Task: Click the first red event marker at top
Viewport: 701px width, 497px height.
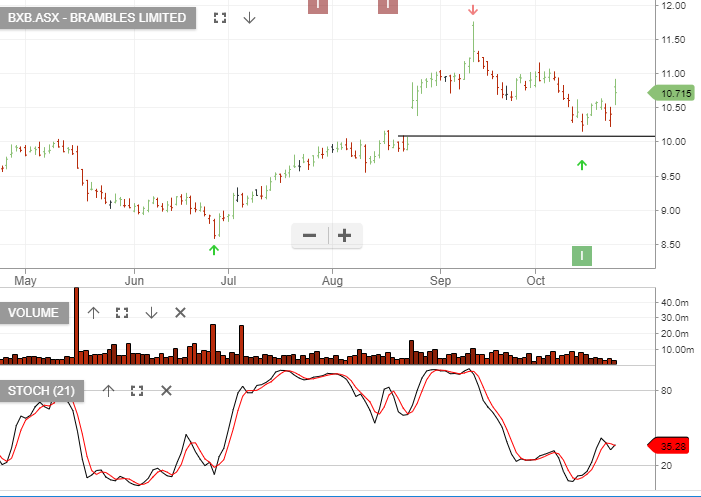Action: pos(317,5)
